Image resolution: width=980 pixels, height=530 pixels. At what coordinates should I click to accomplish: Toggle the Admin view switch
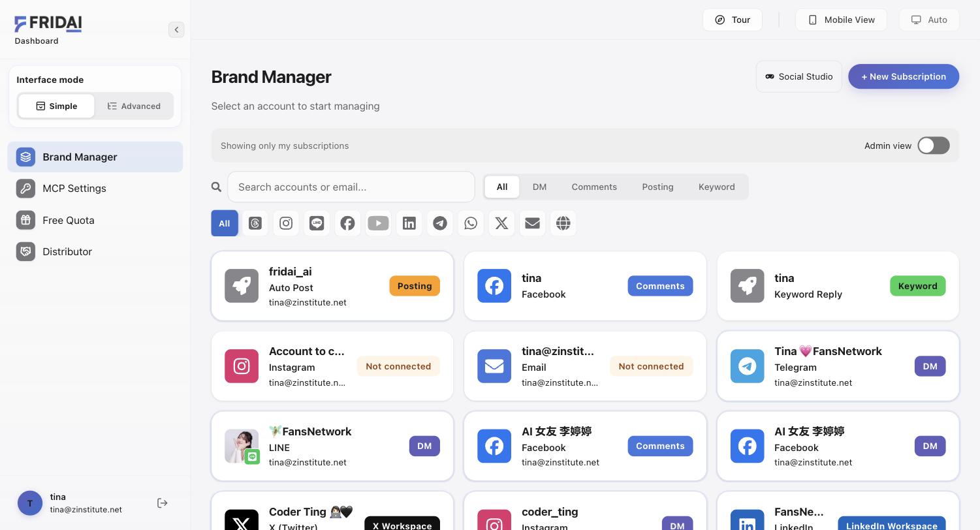[934, 146]
